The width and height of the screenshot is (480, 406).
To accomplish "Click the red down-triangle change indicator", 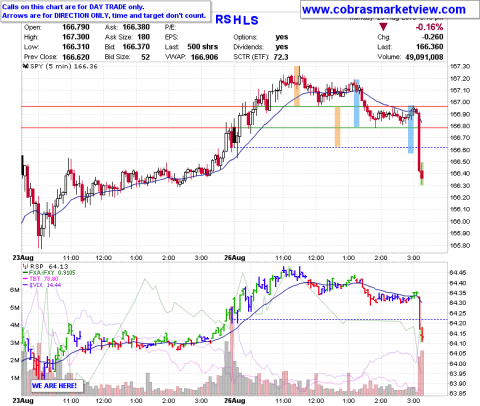I will [x=383, y=27].
